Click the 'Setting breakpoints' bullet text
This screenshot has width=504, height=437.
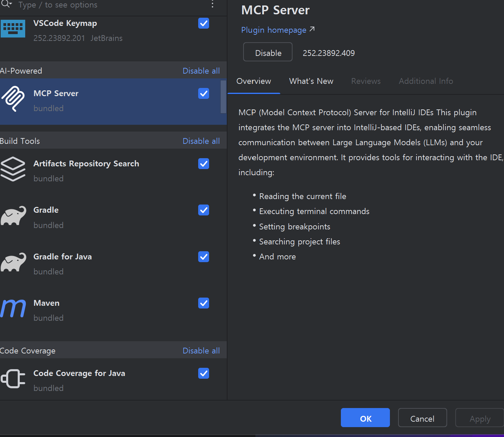(x=295, y=227)
